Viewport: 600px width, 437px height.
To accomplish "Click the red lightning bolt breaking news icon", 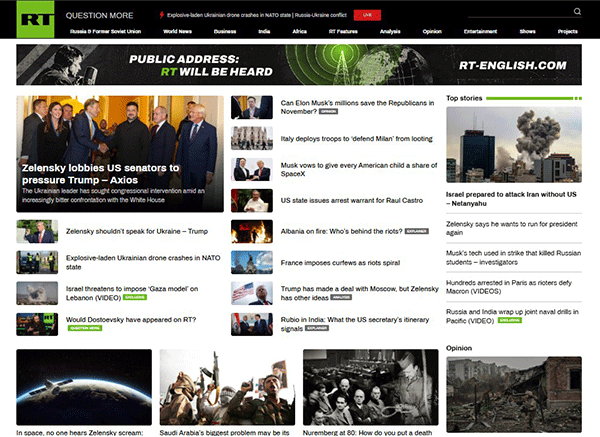I will [162, 15].
